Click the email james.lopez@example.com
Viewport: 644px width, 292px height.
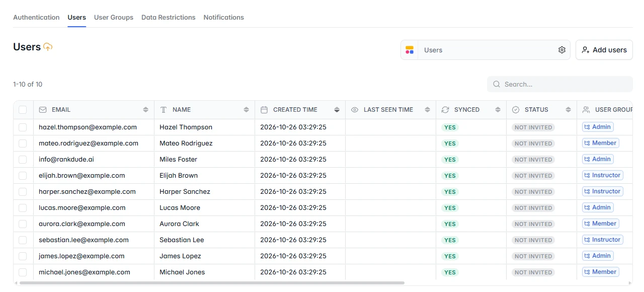point(82,256)
